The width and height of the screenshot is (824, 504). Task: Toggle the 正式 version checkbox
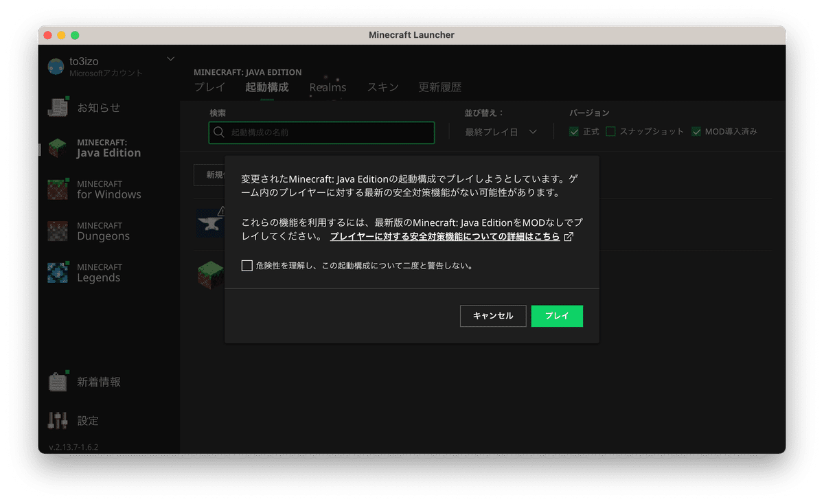click(x=574, y=132)
